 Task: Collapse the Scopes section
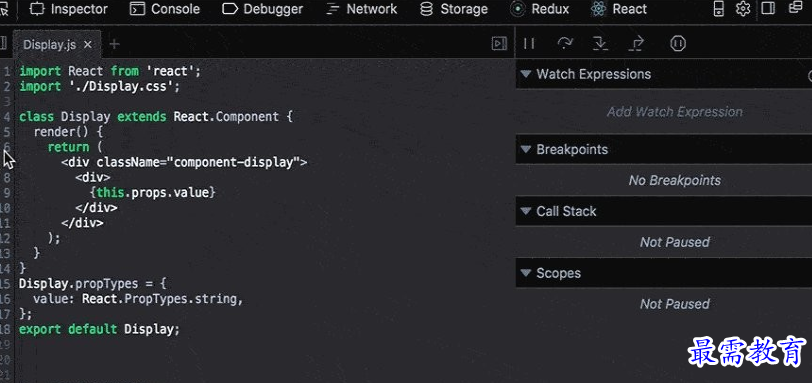[526, 273]
